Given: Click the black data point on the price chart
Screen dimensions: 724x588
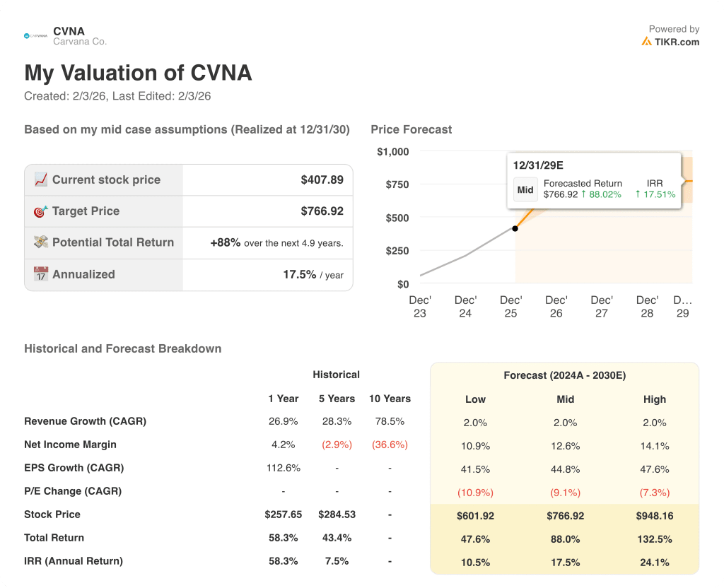Looking at the screenshot, I should tap(515, 228).
